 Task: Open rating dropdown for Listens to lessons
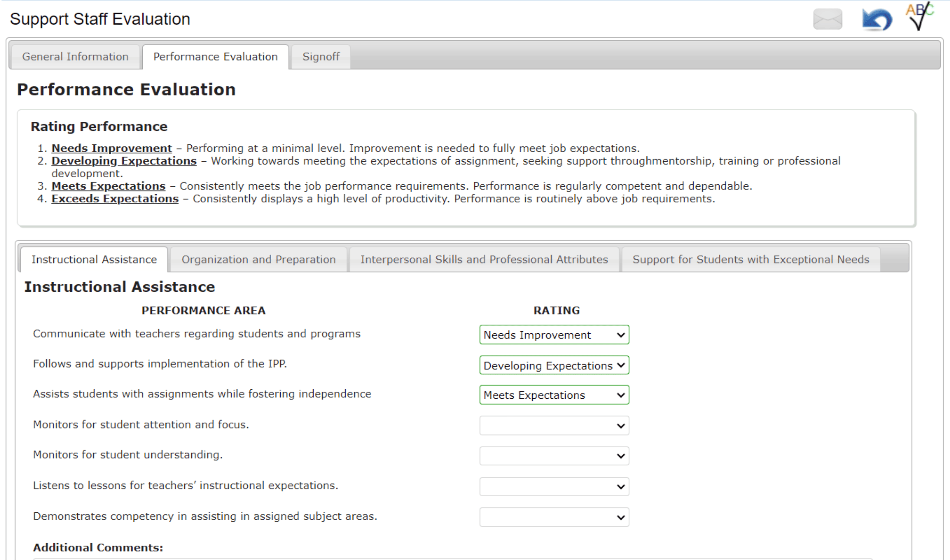(x=554, y=487)
